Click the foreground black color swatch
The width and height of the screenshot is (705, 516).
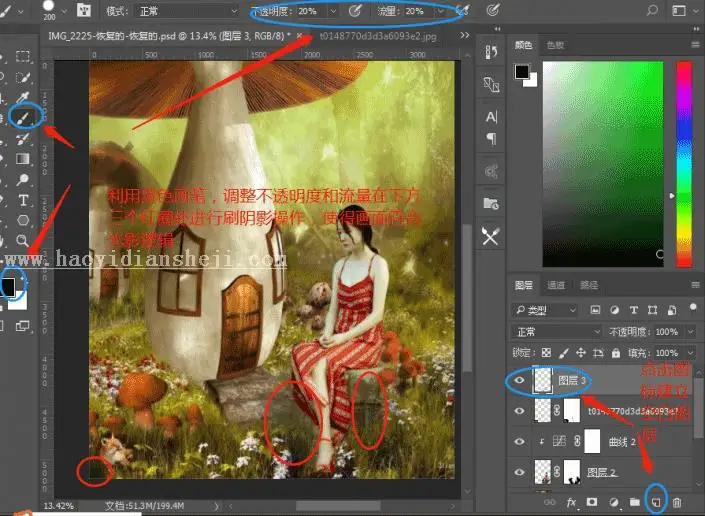[9, 286]
